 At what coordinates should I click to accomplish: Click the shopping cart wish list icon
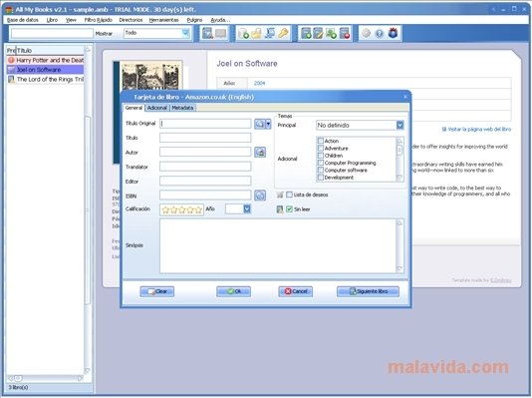280,195
